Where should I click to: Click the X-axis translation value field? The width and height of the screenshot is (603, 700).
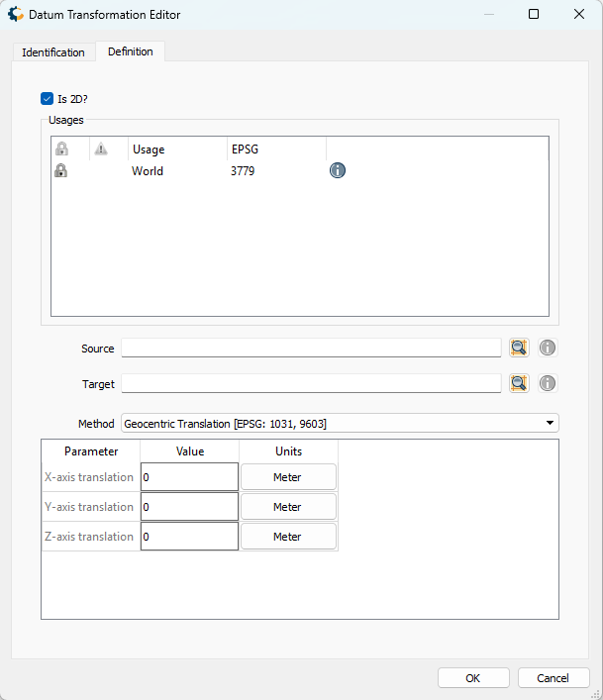click(189, 477)
